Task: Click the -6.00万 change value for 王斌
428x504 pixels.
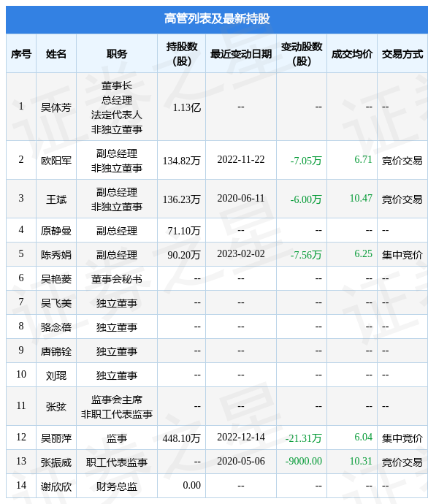Action: click(306, 199)
